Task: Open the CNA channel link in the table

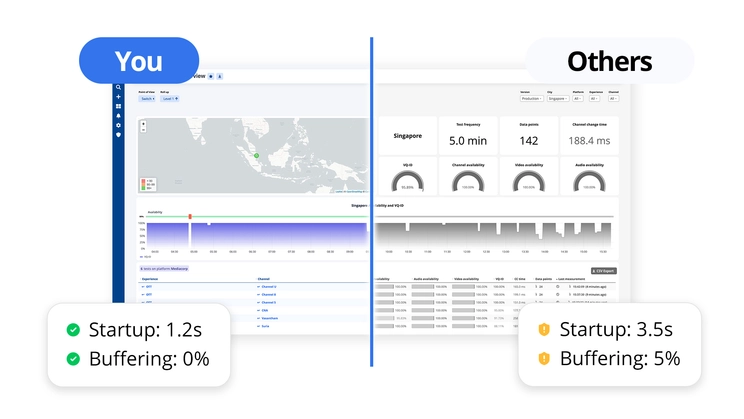Action: click(x=263, y=310)
